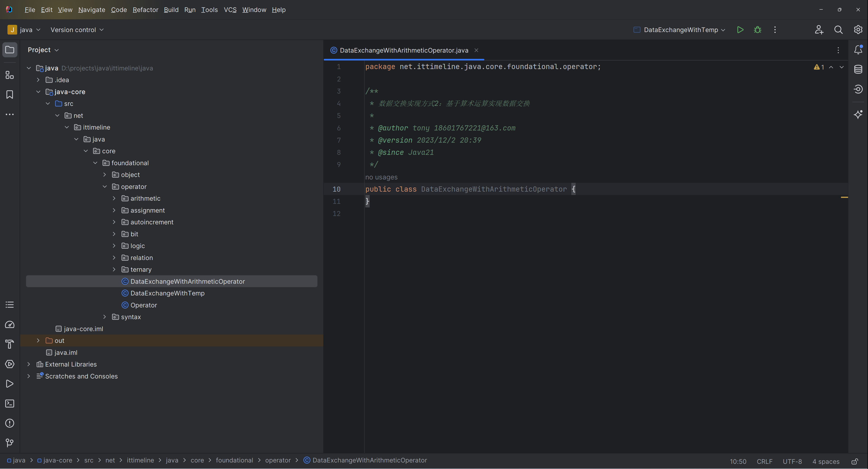
Task: Open the Git version control tool window
Action: 10,443
